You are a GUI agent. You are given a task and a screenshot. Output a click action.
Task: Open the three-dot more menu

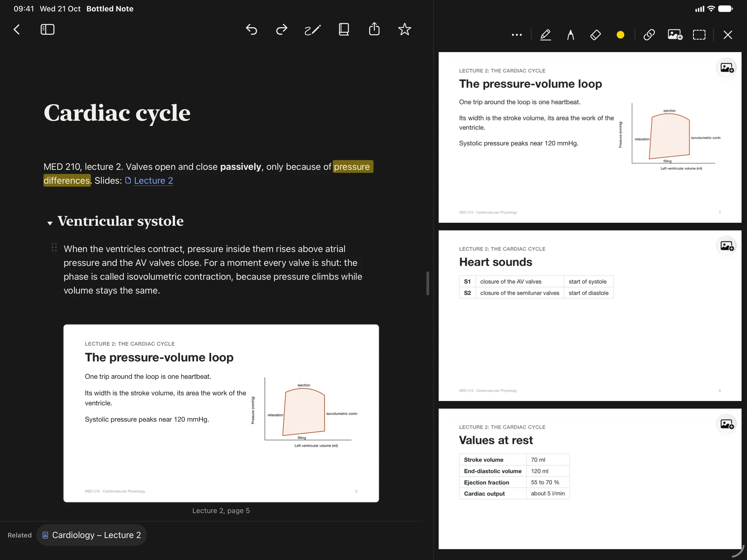[516, 35]
